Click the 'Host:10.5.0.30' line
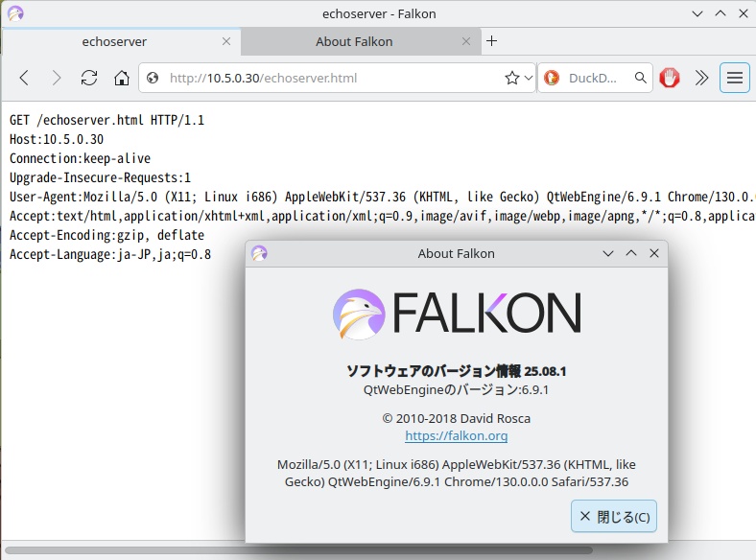Image resolution: width=756 pixels, height=560 pixels. coord(57,139)
